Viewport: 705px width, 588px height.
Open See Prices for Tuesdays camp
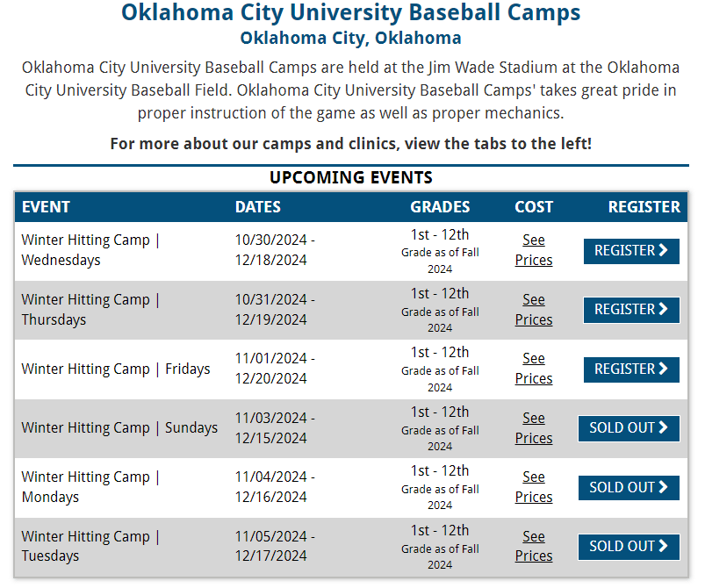534,546
